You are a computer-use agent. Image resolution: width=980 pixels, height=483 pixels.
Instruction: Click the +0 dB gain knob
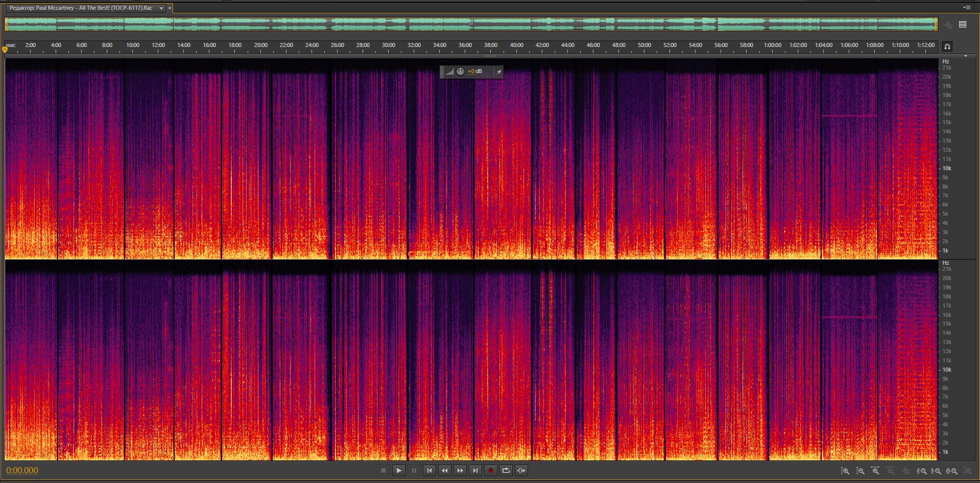click(x=460, y=72)
